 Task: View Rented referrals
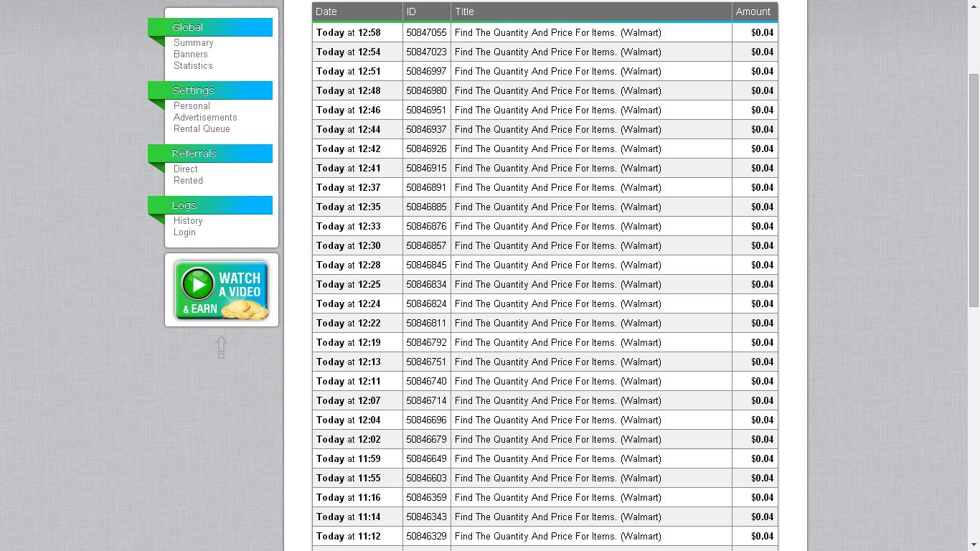coord(188,181)
